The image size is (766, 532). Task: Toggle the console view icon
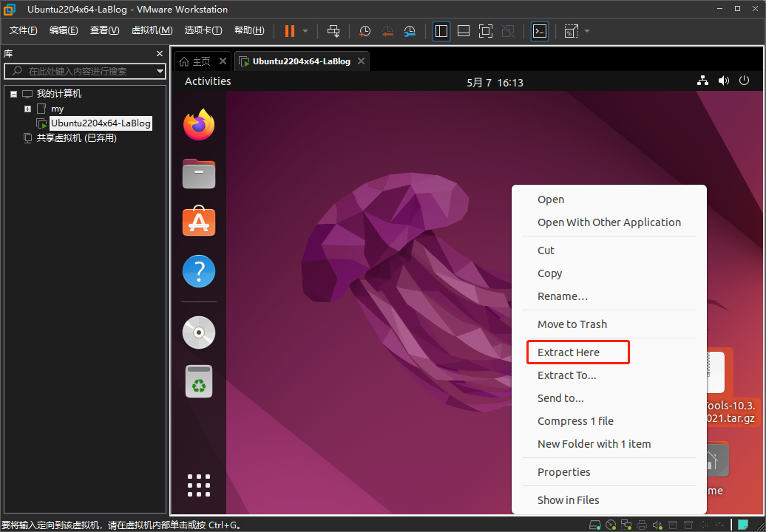pyautogui.click(x=539, y=31)
